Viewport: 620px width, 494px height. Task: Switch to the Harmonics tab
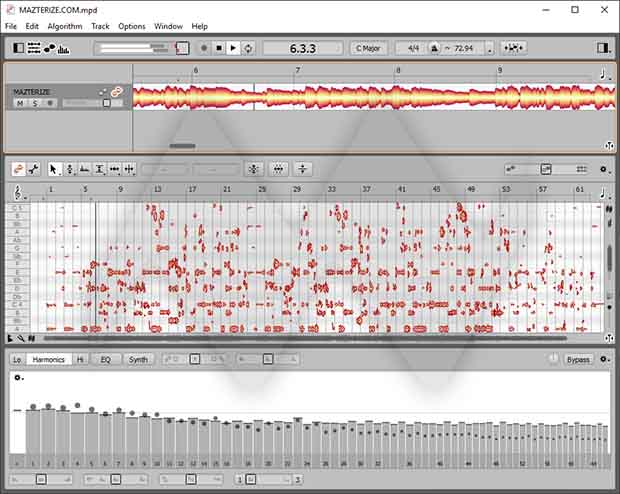coord(49,360)
